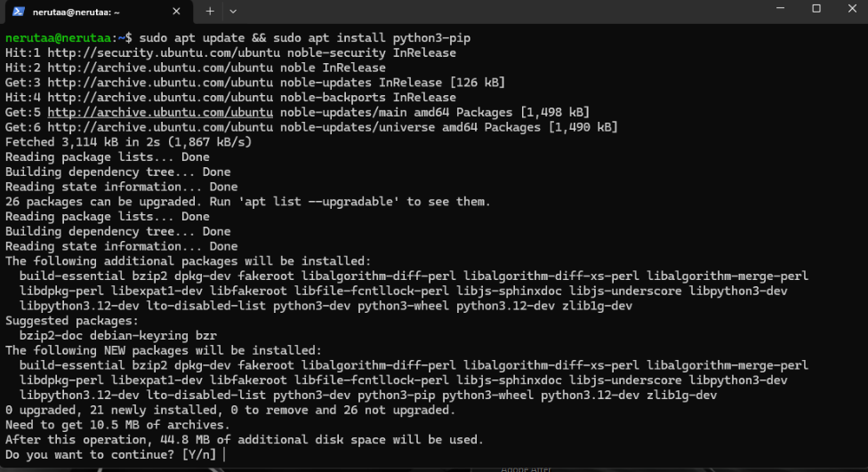Click the green nerutaa@nerutaa prompt text
868x472 pixels.
60,38
